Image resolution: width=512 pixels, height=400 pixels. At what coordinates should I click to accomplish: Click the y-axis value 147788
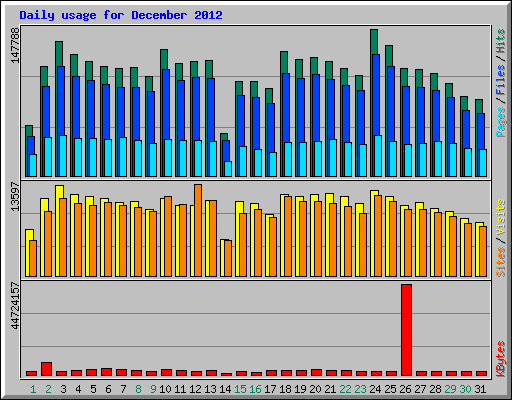(15, 45)
